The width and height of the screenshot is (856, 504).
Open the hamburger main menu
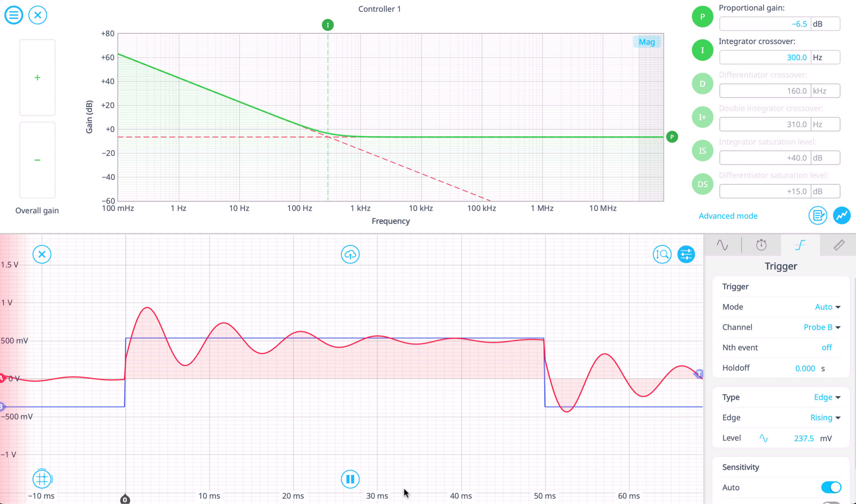[14, 15]
